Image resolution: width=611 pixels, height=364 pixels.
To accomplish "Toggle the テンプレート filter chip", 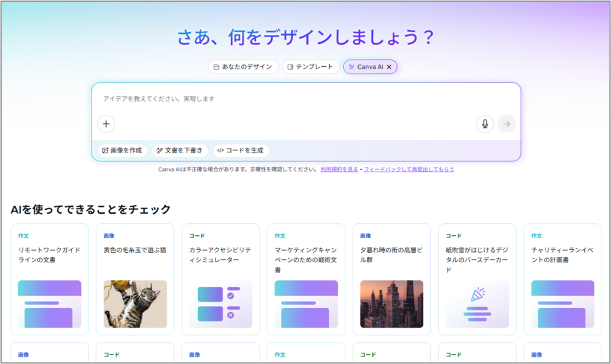I will point(310,66).
